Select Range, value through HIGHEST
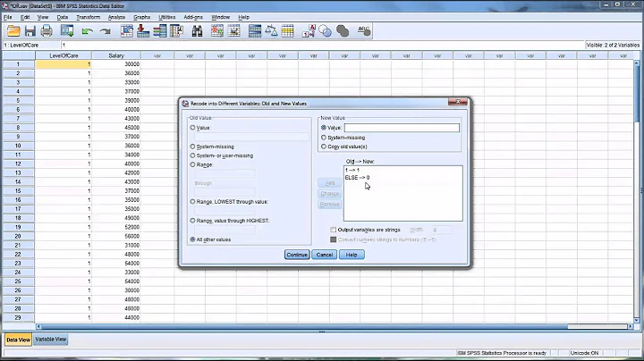The image size is (644, 361). tap(192, 221)
